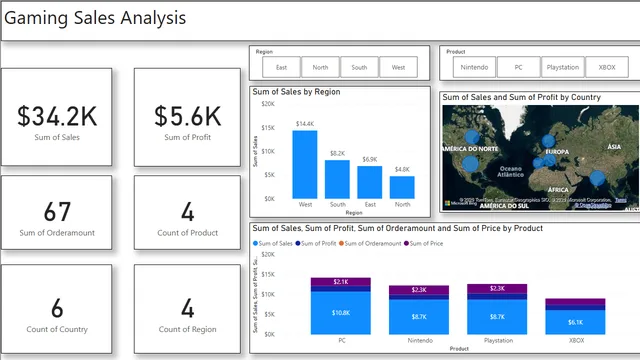Click the 4 Count of Product card
The width and height of the screenshot is (640, 360).
point(187,213)
